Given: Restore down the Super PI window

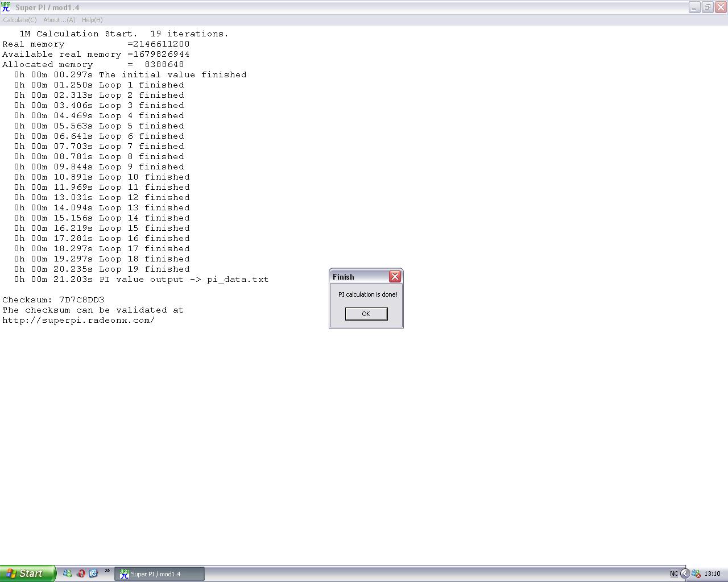Looking at the screenshot, I should pos(708,7).
